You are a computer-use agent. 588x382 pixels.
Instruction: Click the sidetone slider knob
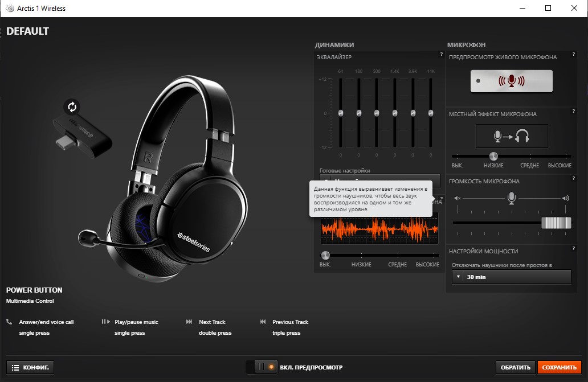coord(493,156)
